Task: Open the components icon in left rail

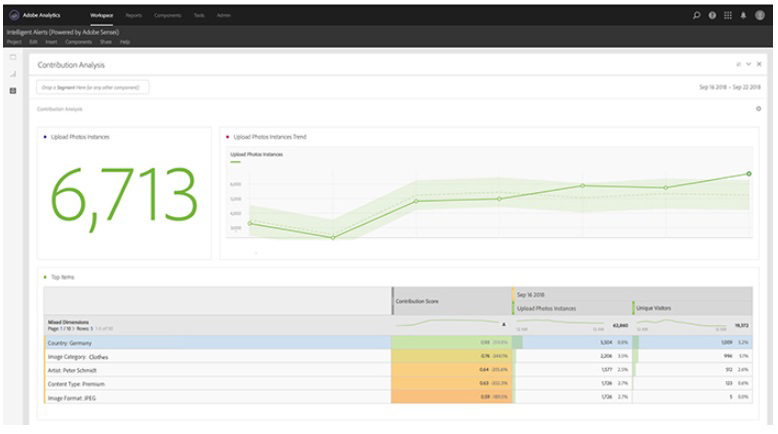Action: [13, 91]
